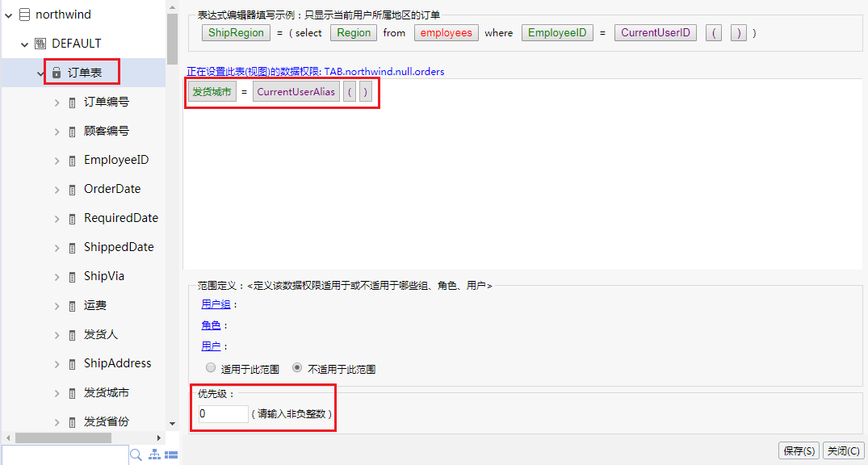Screen dimensions: 868x465
Task: Click the field icon next to ShipVia
Action: [72, 277]
